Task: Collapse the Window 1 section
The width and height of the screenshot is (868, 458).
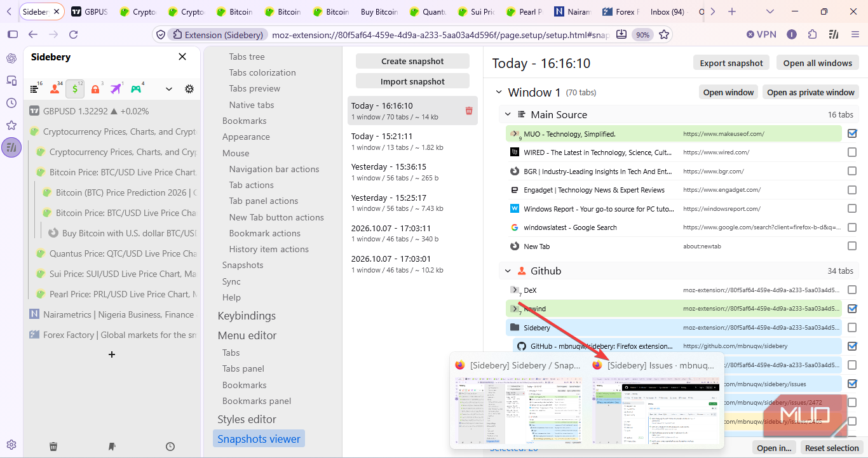Action: coord(498,93)
